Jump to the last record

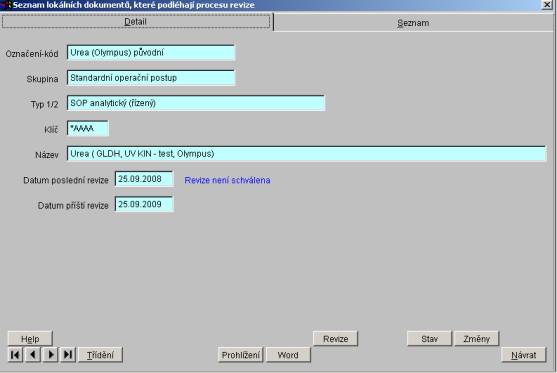pyautogui.click(x=68, y=355)
